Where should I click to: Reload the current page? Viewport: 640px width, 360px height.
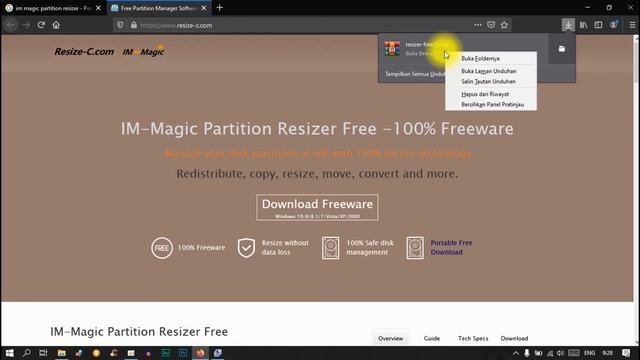(41, 25)
